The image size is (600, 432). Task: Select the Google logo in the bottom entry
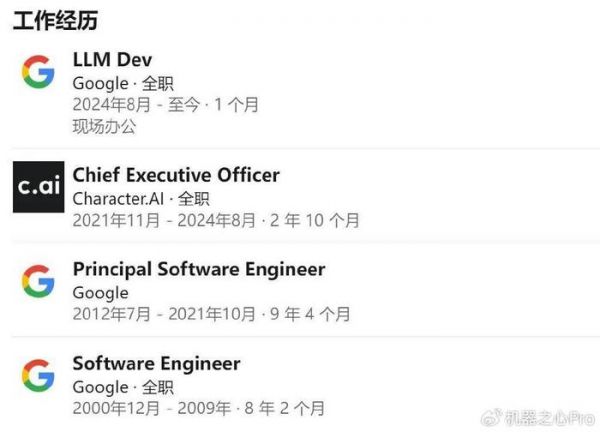(x=38, y=375)
